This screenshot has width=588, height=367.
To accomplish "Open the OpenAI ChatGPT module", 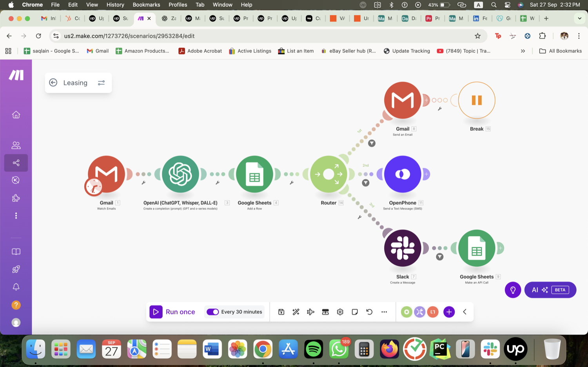I will [180, 174].
